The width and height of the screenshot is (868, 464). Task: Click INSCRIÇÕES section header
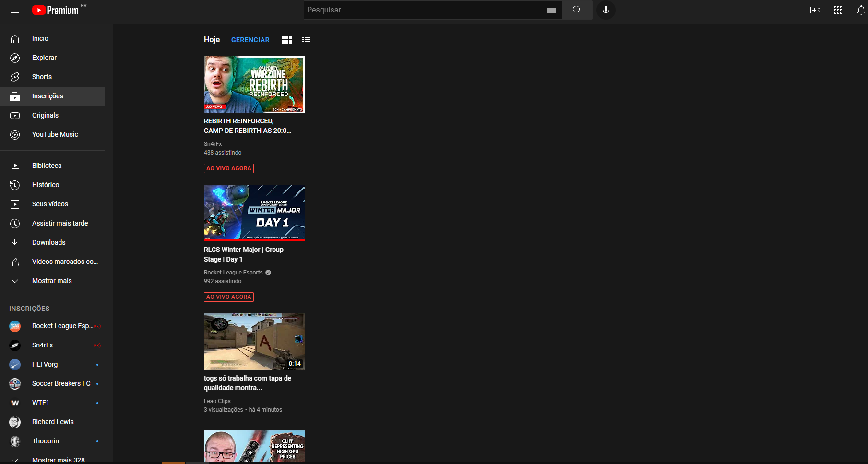coord(29,309)
